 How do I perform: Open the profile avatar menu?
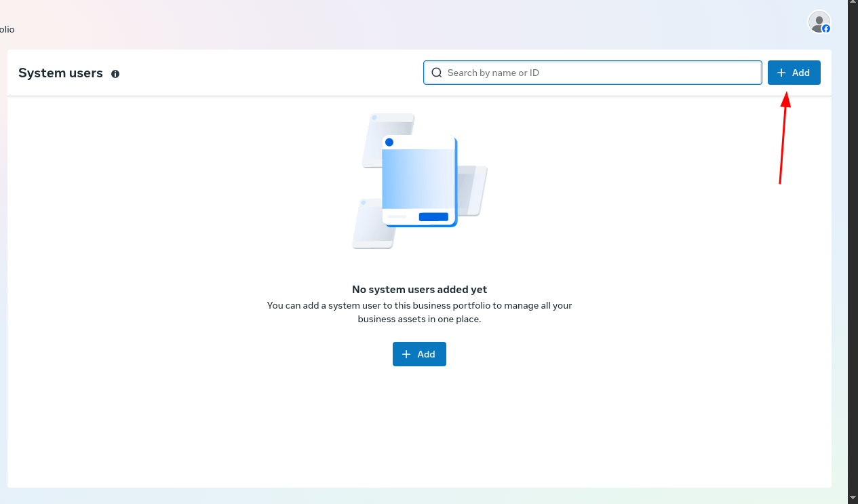tap(819, 21)
